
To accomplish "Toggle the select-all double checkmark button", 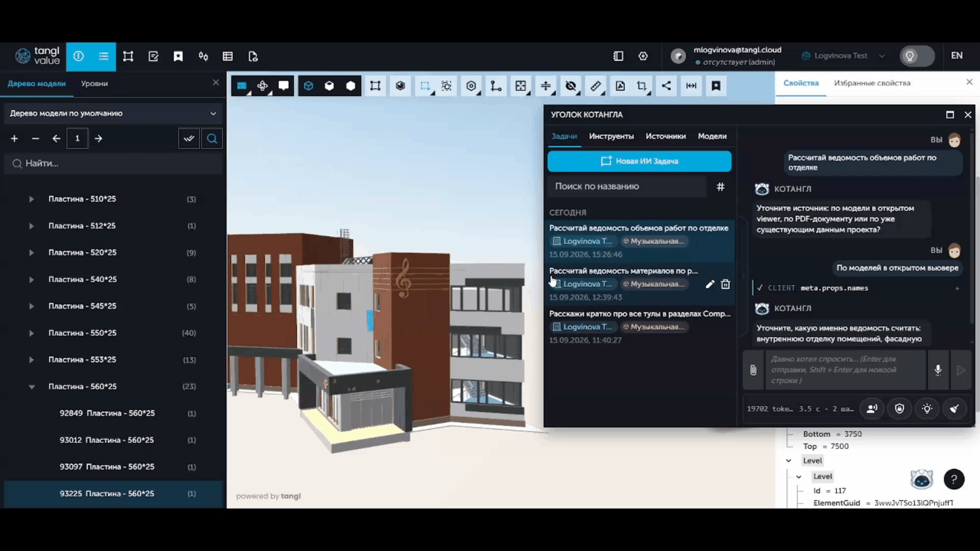I will [189, 138].
